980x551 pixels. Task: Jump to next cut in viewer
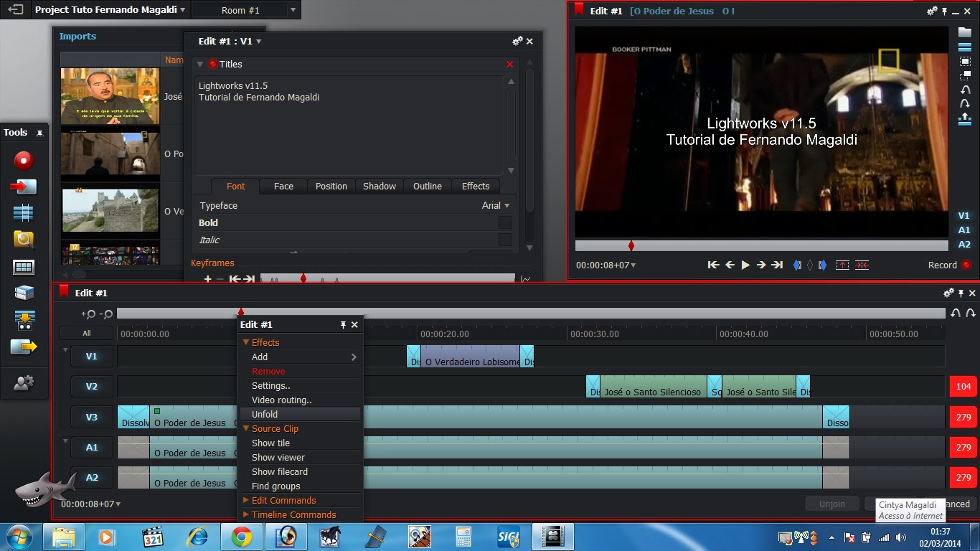pos(777,265)
